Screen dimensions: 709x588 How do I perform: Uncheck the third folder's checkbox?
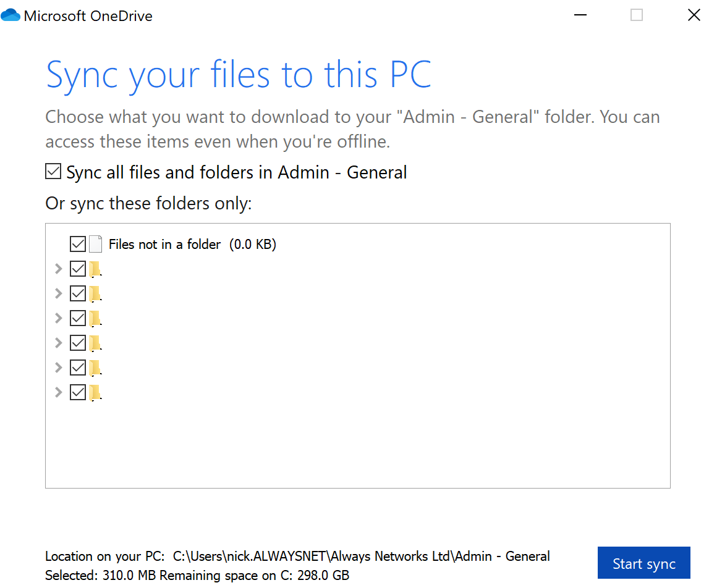click(78, 318)
